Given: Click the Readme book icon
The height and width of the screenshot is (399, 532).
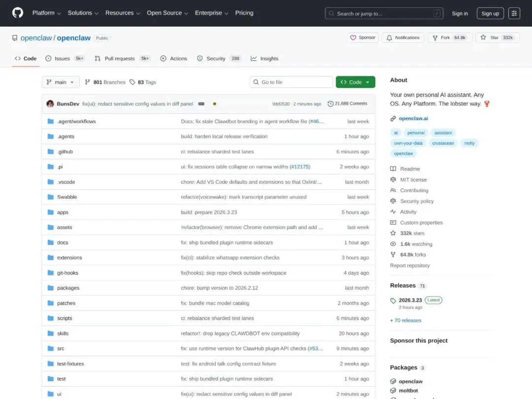Looking at the screenshot, I should coord(393,169).
